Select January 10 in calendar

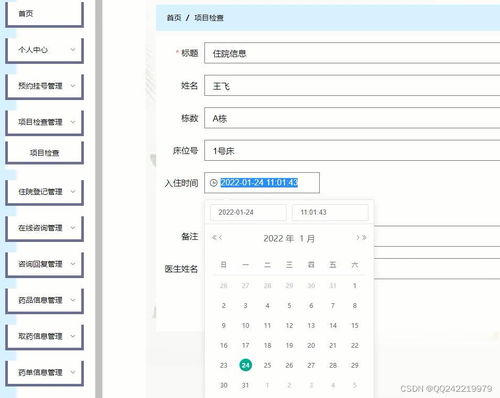(x=246, y=325)
